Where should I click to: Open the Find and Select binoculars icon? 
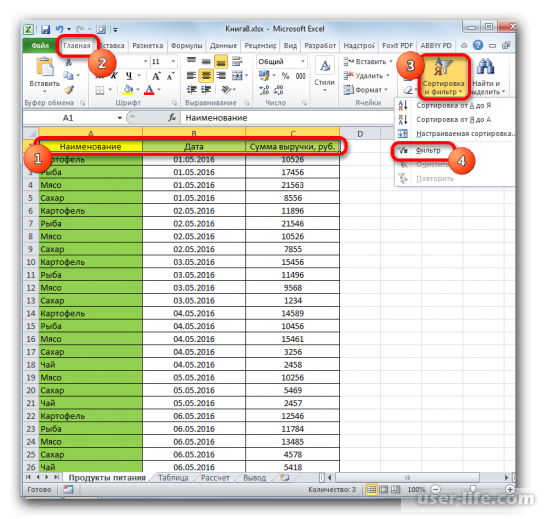[x=486, y=67]
